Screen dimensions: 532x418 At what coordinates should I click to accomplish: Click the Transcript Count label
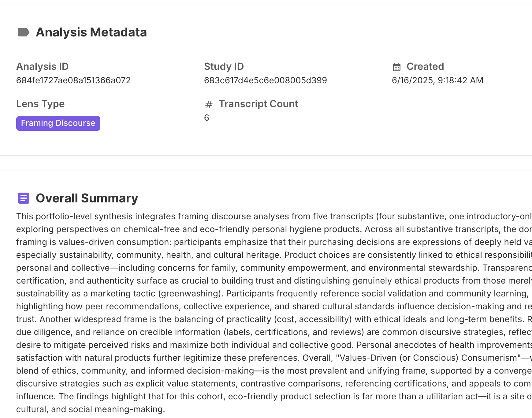tap(258, 104)
